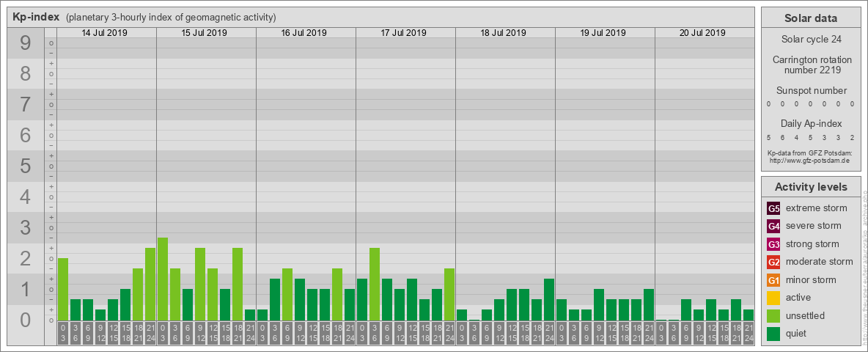Click the Kp scale number 3
This screenshot has height=352, width=868.
[26, 227]
